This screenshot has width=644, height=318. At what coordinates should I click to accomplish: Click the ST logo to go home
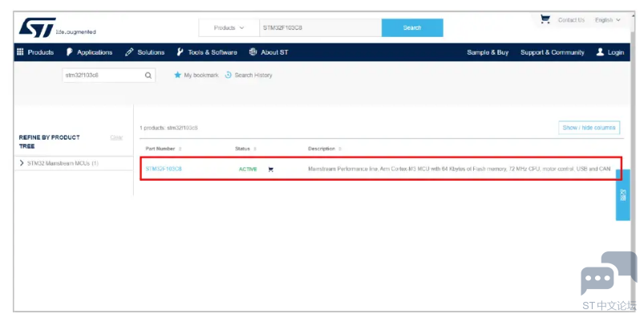[38, 27]
